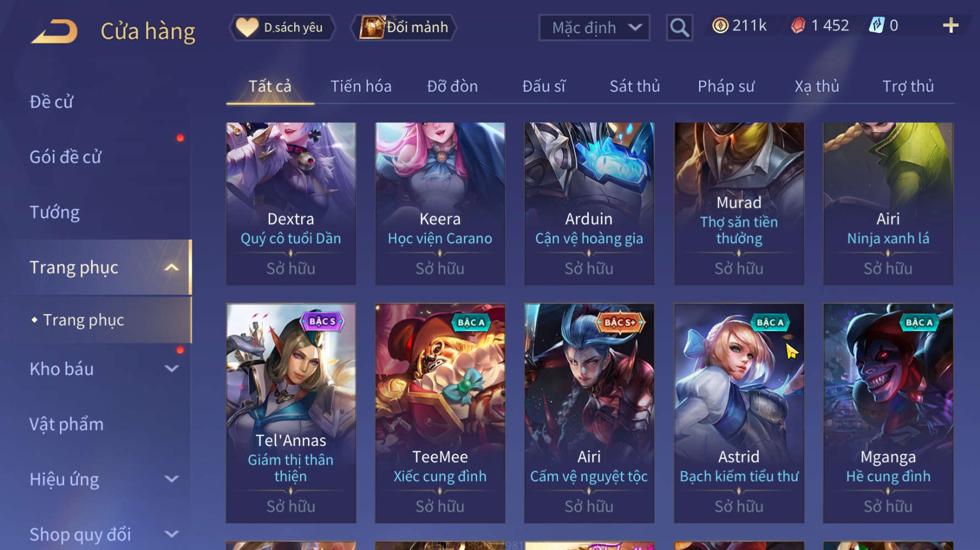
Task: Switch to the Pháp sư tab
Action: [x=726, y=86]
